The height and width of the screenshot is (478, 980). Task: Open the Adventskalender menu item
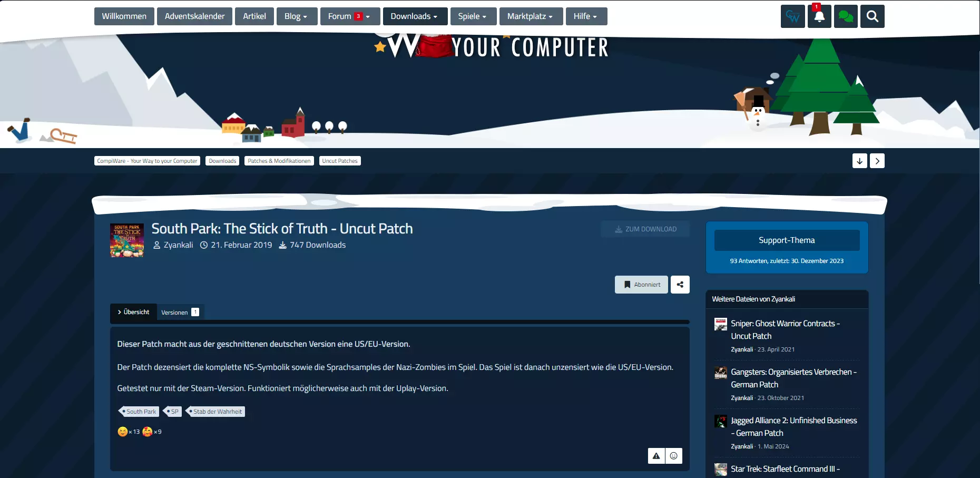(x=194, y=16)
